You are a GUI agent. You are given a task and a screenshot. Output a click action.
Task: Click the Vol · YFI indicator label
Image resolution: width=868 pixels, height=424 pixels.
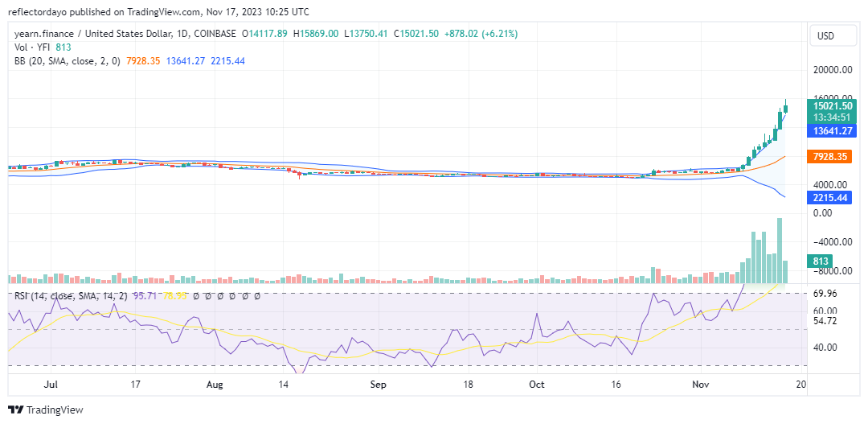[33, 47]
